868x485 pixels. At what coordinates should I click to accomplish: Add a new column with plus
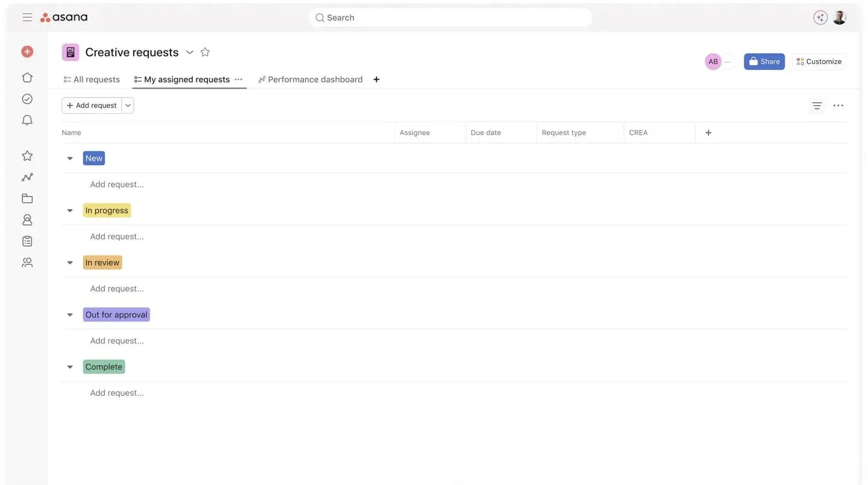pyautogui.click(x=708, y=133)
